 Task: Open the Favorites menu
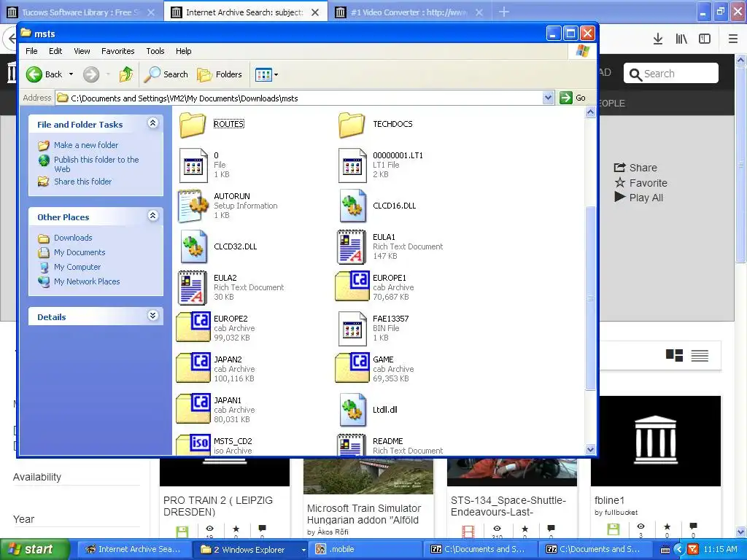pos(117,51)
